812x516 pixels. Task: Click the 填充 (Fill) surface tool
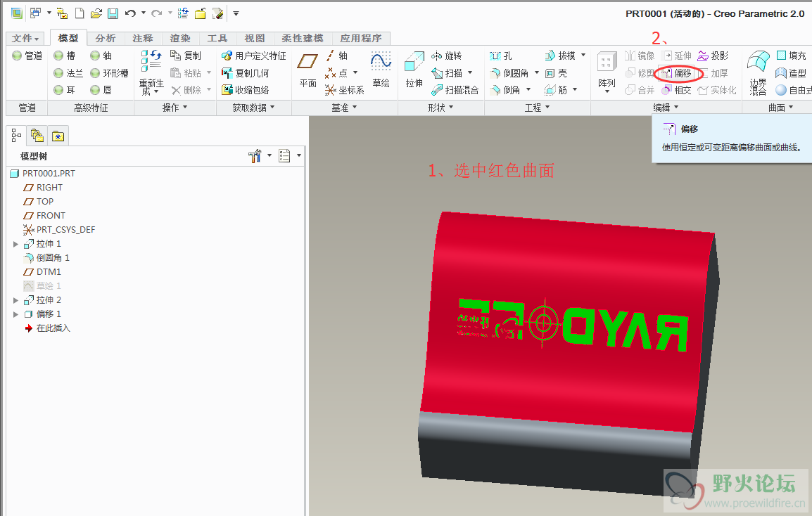tap(792, 56)
